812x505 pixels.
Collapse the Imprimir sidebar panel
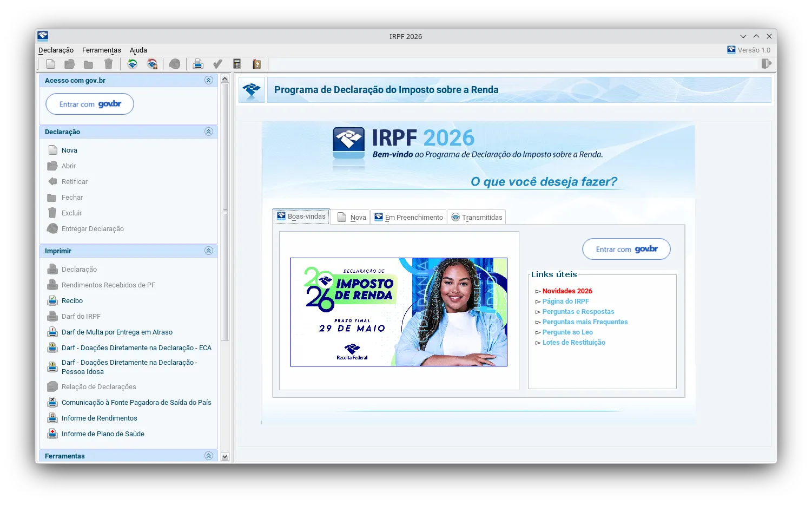[209, 251]
